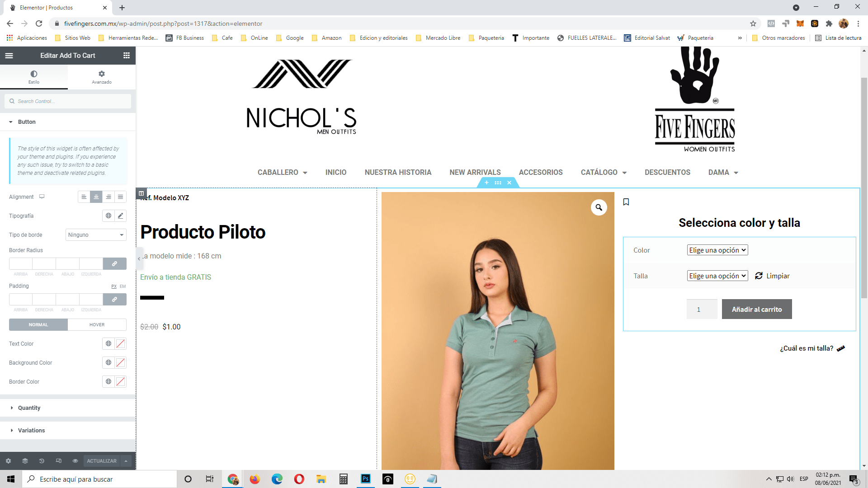
Task: Set alignment to center
Action: [x=96, y=197]
